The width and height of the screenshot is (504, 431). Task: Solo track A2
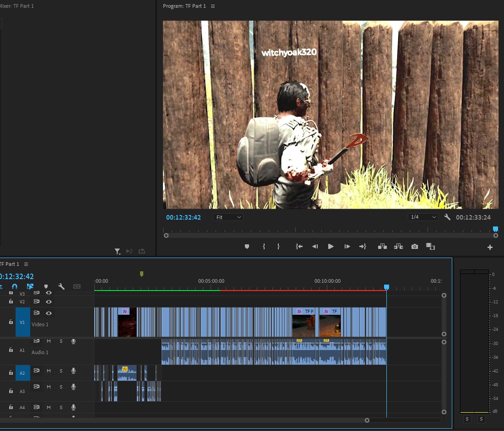pos(61,371)
